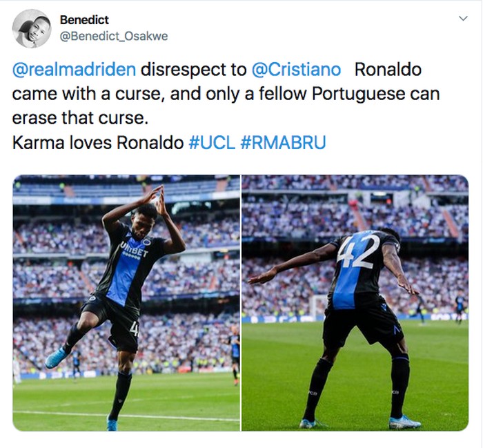The image size is (483, 448).
Task: Click the blue boot in left photo
Action: point(57,358)
